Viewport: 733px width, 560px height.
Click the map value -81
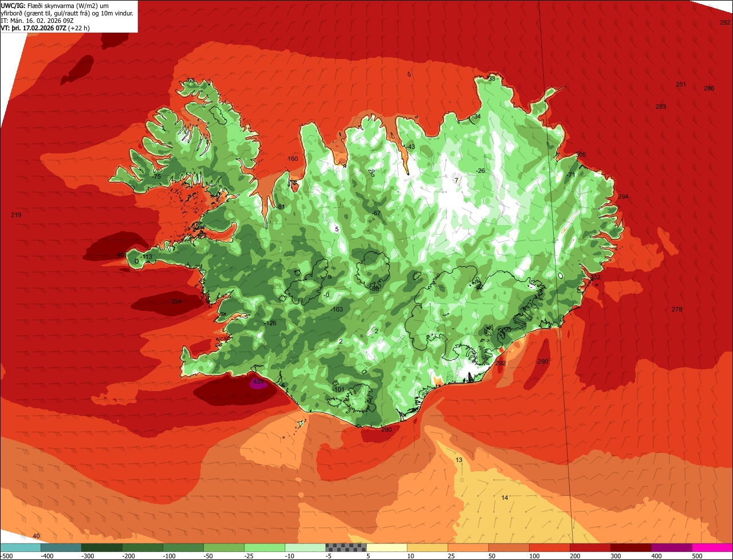point(280,207)
